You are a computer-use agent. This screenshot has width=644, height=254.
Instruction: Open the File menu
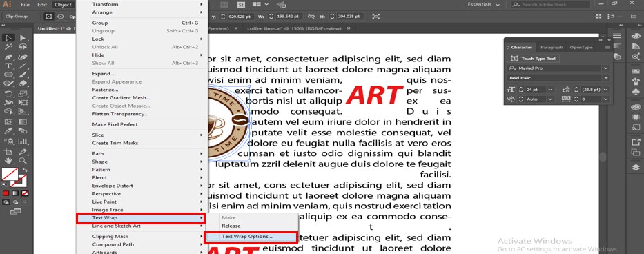(x=25, y=5)
